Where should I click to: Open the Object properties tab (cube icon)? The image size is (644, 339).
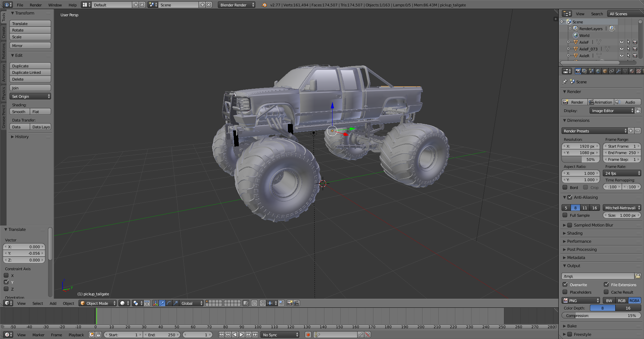pyautogui.click(x=605, y=71)
